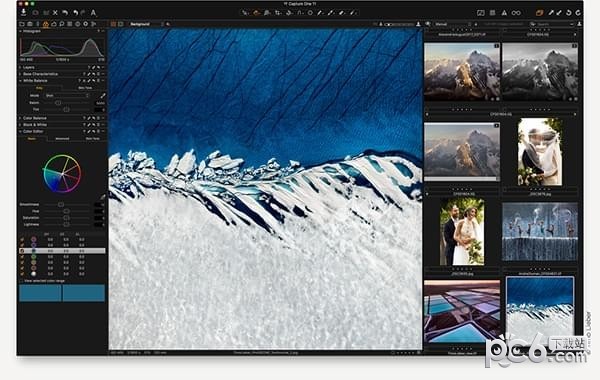
Task: Select the Color Editor Skin Tone tab
Action: 92,139
